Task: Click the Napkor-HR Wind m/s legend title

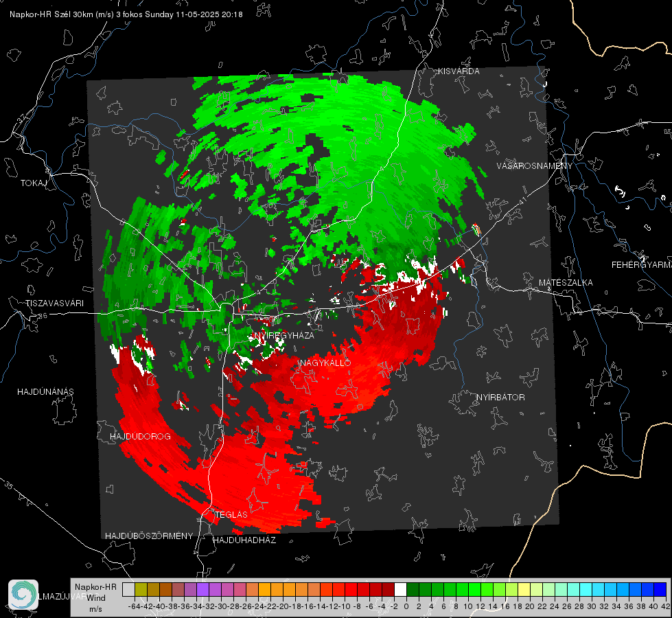Action: (95, 598)
